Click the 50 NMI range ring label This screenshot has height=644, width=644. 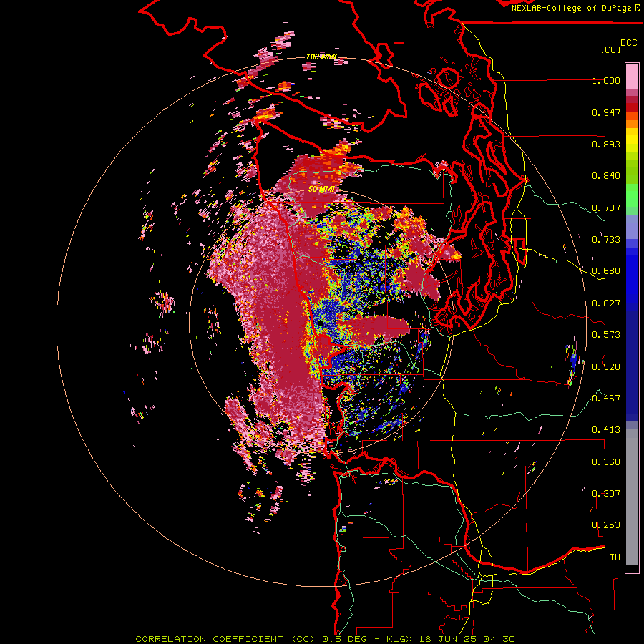tap(321, 190)
